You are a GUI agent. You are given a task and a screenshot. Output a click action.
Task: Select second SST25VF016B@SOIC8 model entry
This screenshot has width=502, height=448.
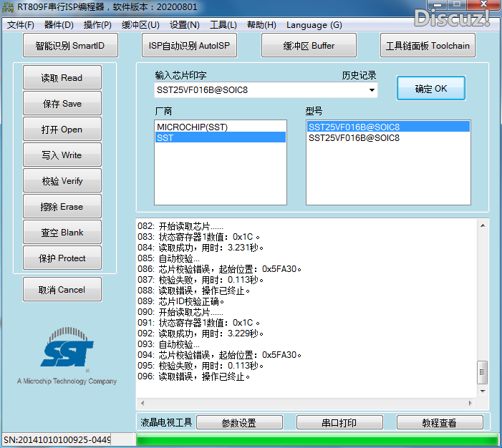354,138
